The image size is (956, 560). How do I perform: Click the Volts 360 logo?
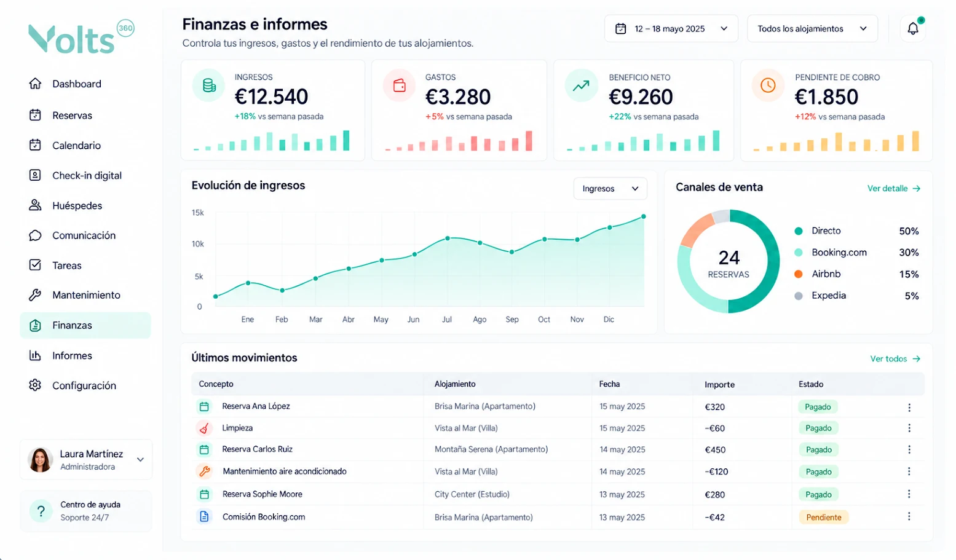tap(81, 36)
